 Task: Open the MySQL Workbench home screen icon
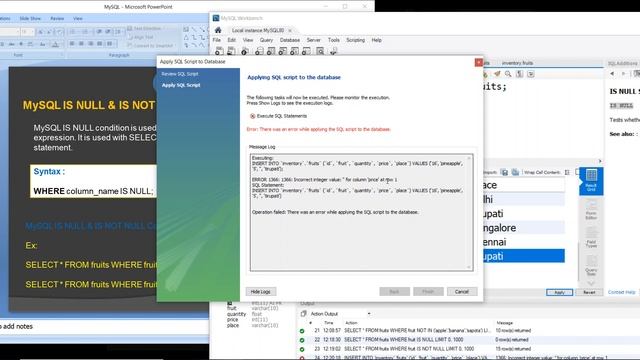[218, 30]
